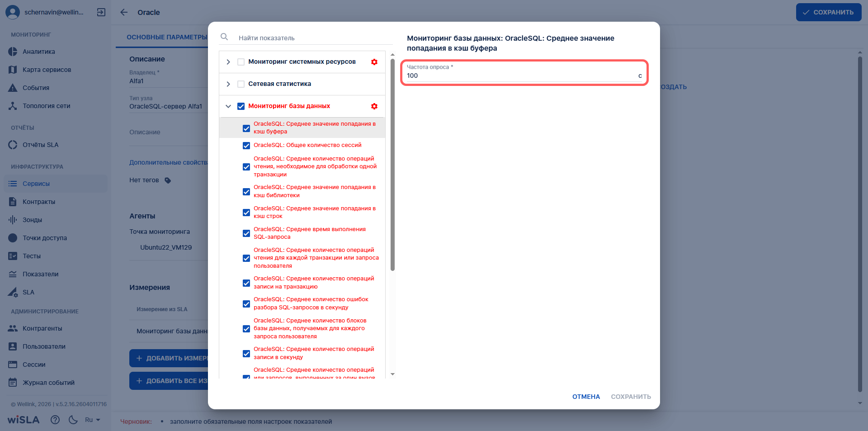The width and height of the screenshot is (868, 431).
Task: Uncheck Среднее значение попадания в кэш строк
Action: (x=246, y=213)
